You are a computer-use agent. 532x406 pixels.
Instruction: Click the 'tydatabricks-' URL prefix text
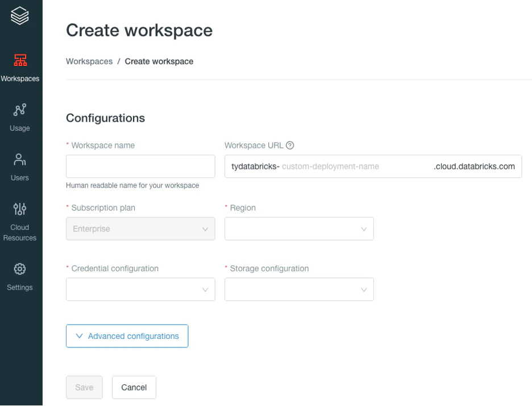pyautogui.click(x=255, y=167)
